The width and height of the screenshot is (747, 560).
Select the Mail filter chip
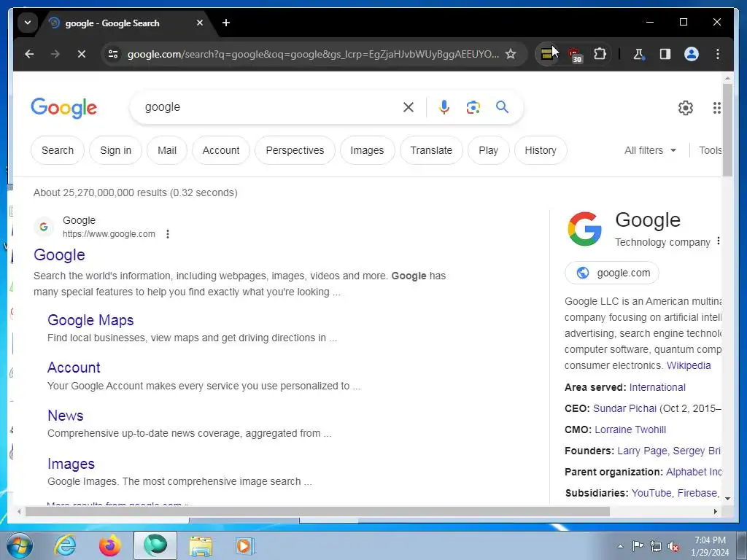pyautogui.click(x=167, y=150)
